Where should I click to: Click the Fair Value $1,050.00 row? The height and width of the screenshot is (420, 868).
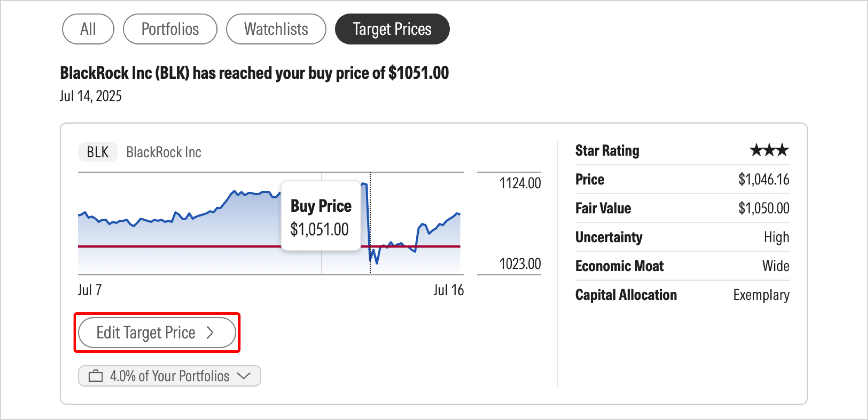point(682,208)
